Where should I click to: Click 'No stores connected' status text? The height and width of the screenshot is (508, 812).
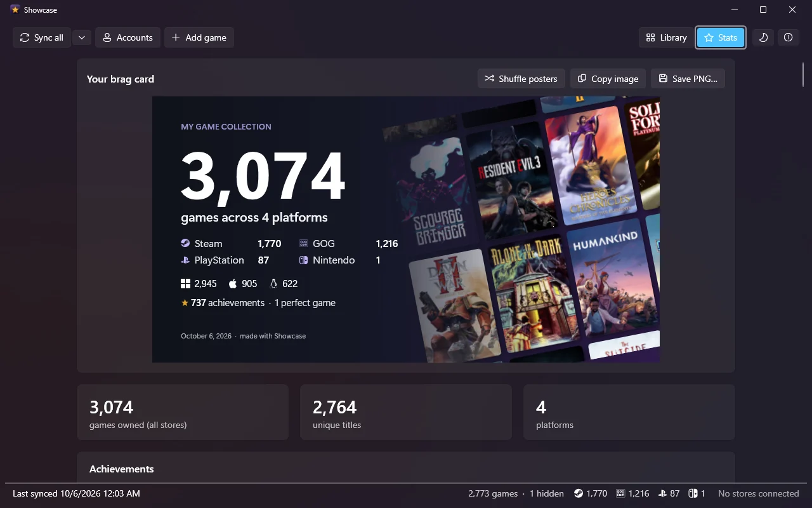pyautogui.click(x=759, y=493)
